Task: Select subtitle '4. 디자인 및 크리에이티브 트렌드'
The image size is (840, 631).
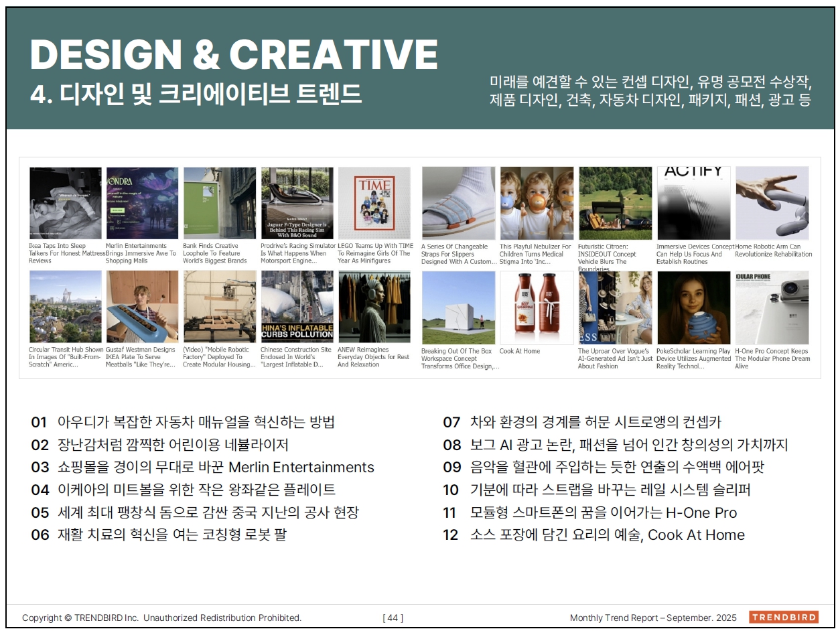Action: coord(196,94)
